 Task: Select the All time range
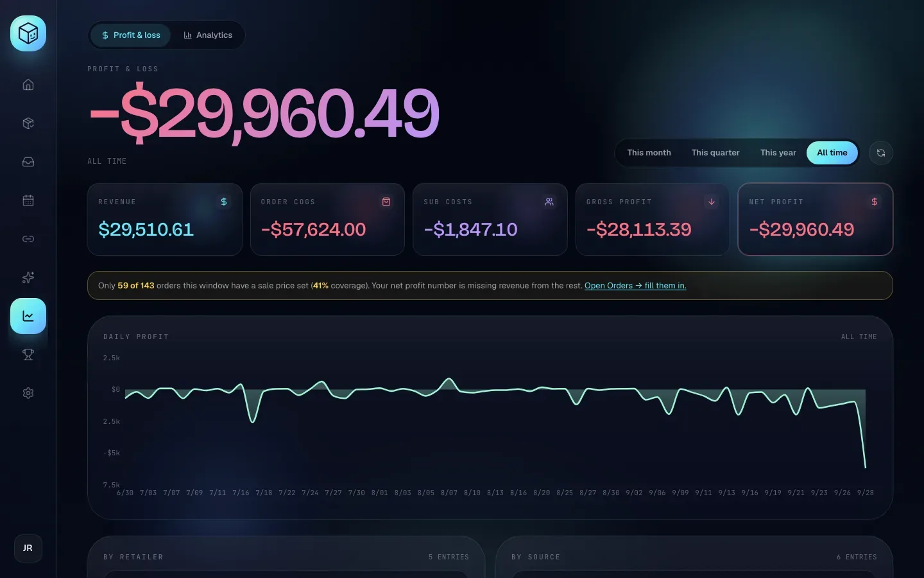pyautogui.click(x=832, y=153)
